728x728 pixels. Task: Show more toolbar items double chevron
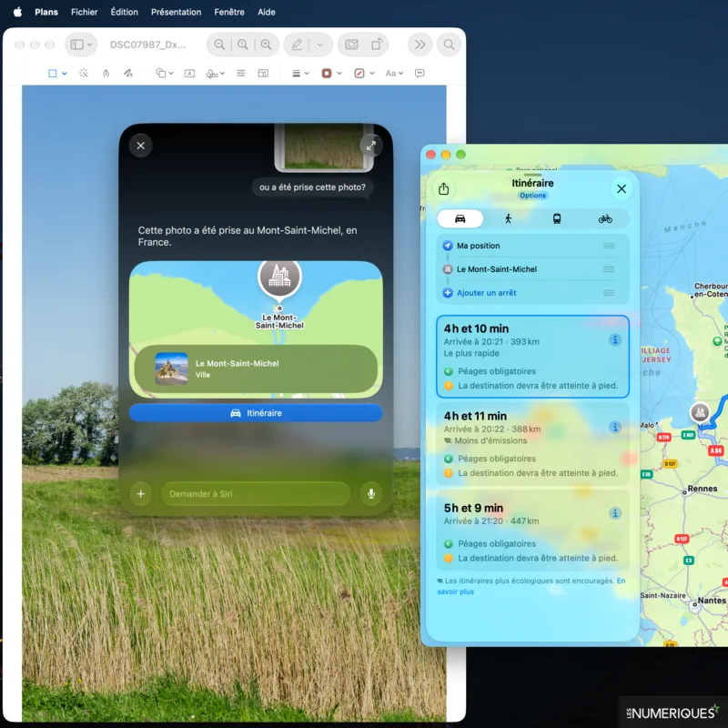420,45
